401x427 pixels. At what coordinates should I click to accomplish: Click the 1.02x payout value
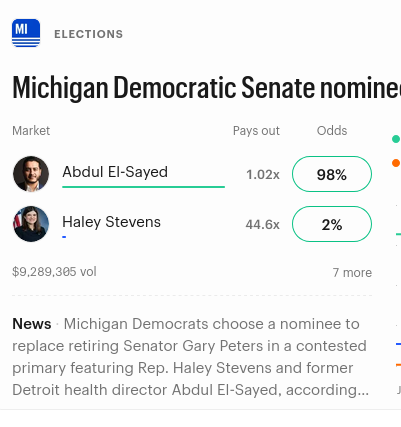pyautogui.click(x=263, y=174)
